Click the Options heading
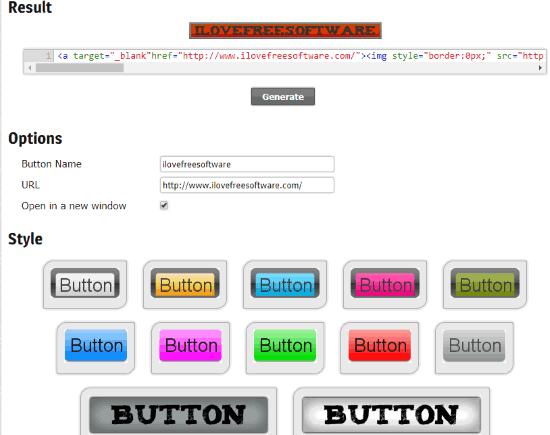Viewport: 550px width, 435px height. tap(35, 138)
